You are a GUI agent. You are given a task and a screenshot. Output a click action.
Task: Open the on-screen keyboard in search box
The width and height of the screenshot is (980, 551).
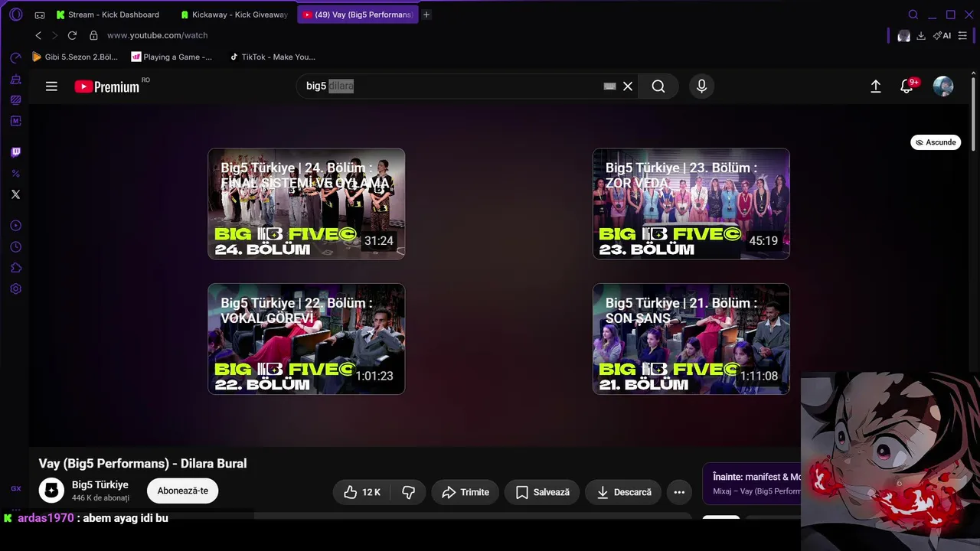coord(609,86)
